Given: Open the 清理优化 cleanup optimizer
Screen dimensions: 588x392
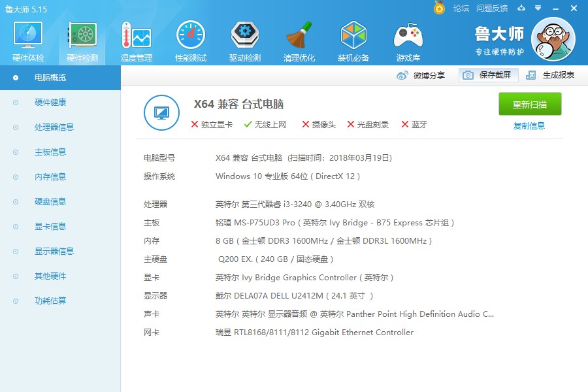Looking at the screenshot, I should [x=299, y=39].
